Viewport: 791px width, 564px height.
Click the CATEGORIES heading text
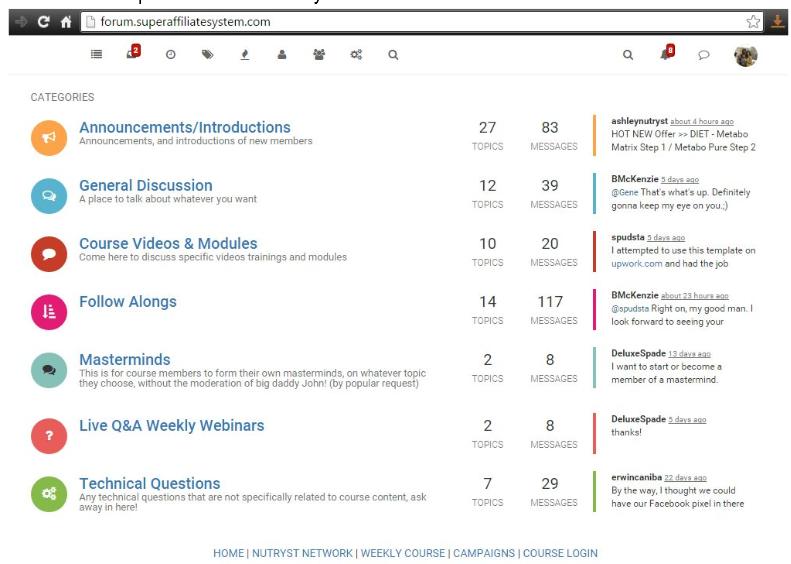click(x=62, y=97)
